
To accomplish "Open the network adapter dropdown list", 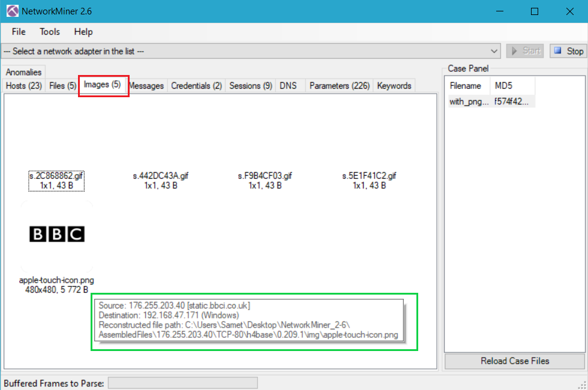I will pyautogui.click(x=494, y=52).
